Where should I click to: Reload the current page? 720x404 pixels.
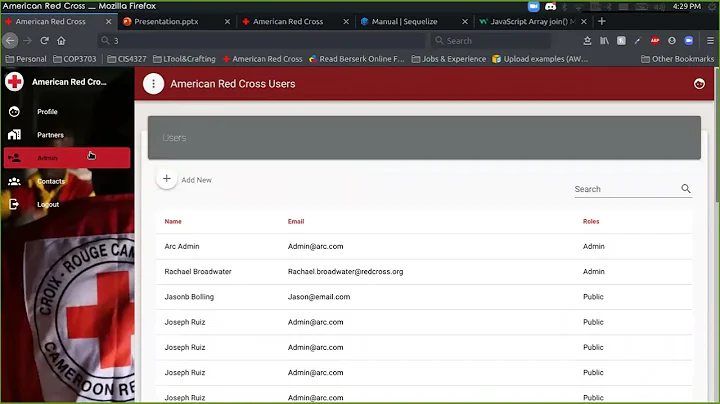pos(44,40)
